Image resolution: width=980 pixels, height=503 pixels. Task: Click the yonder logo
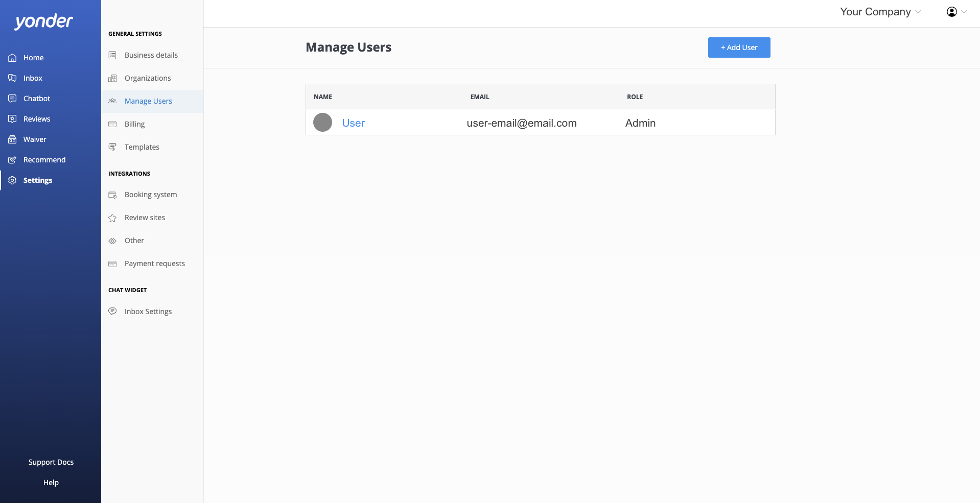coord(44,21)
